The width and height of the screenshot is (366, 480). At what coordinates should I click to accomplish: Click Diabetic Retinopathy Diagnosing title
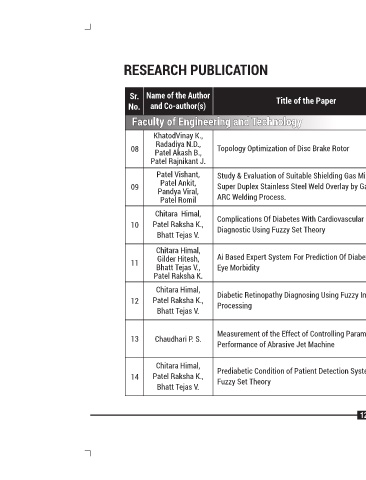click(x=291, y=300)
